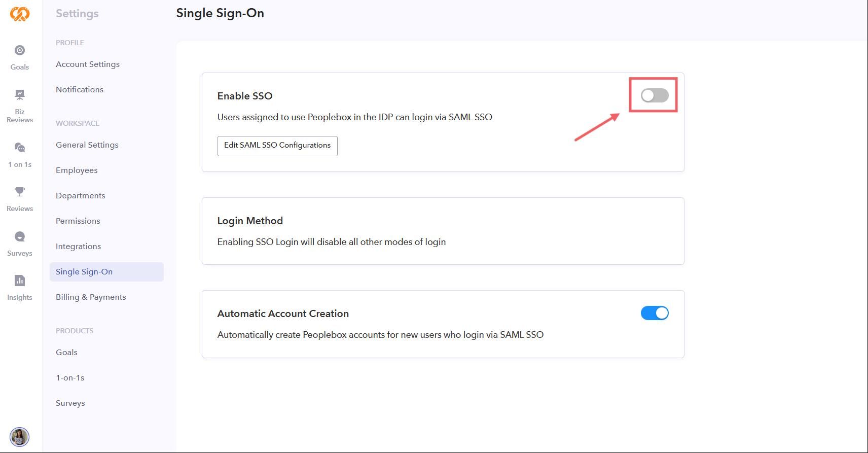Open the Surveys icon in left rail
Viewport: 868px width, 453px height.
(20, 236)
